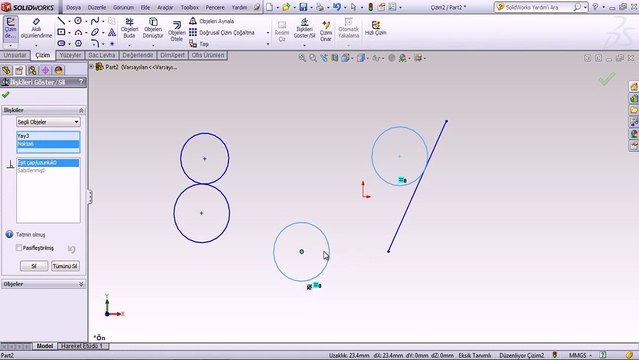Open the FeatureManager design tree tab
The width and height of the screenshot is (639, 360).
tap(6, 70)
